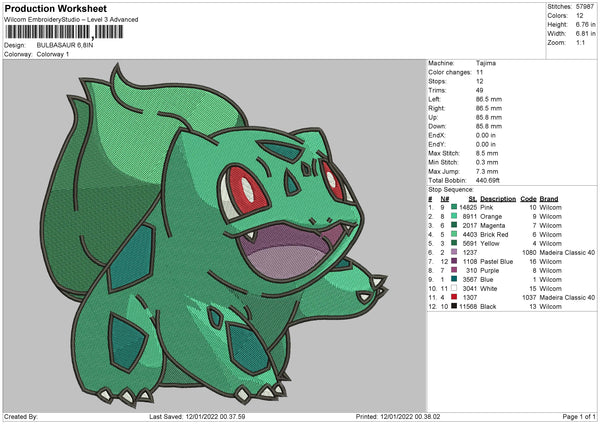600x424 pixels.
Task: Click the stitch count "11568" in the Black row
Action: click(468, 306)
